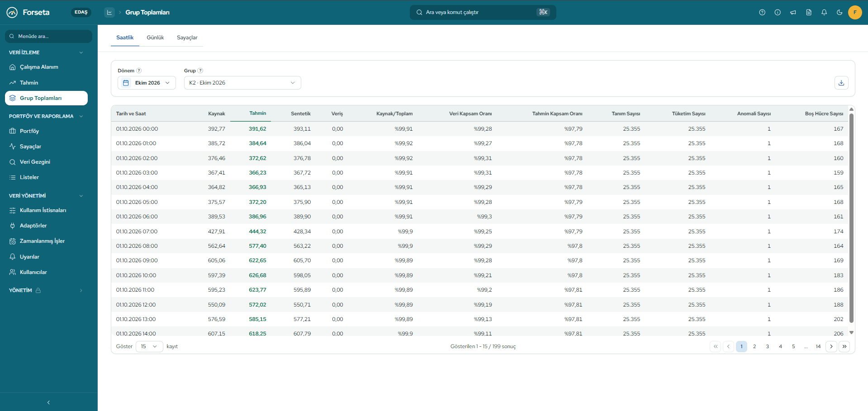Open the announcements megaphone icon
Viewport: 868px width, 411px height.
coord(793,12)
